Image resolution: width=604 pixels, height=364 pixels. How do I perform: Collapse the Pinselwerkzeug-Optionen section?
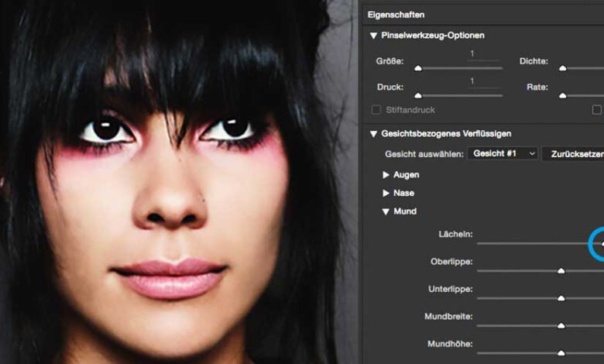coord(373,36)
